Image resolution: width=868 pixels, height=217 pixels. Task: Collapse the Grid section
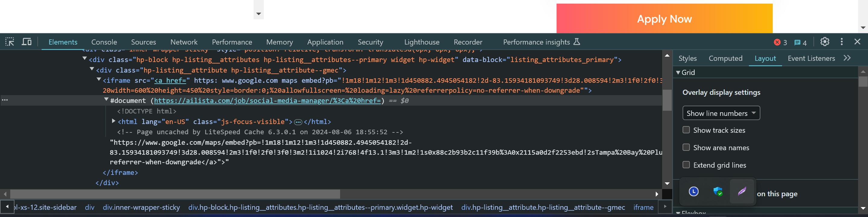678,72
